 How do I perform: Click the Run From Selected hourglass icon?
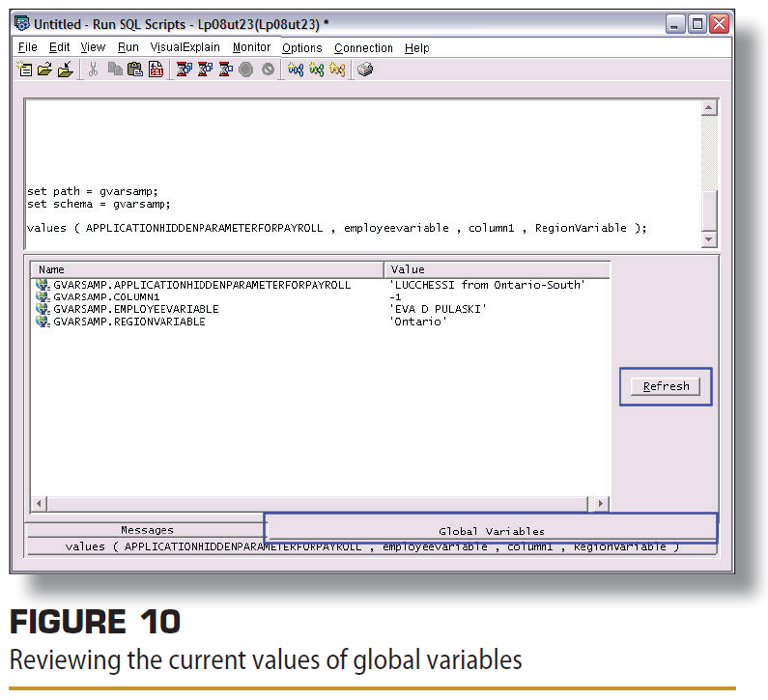pos(205,69)
